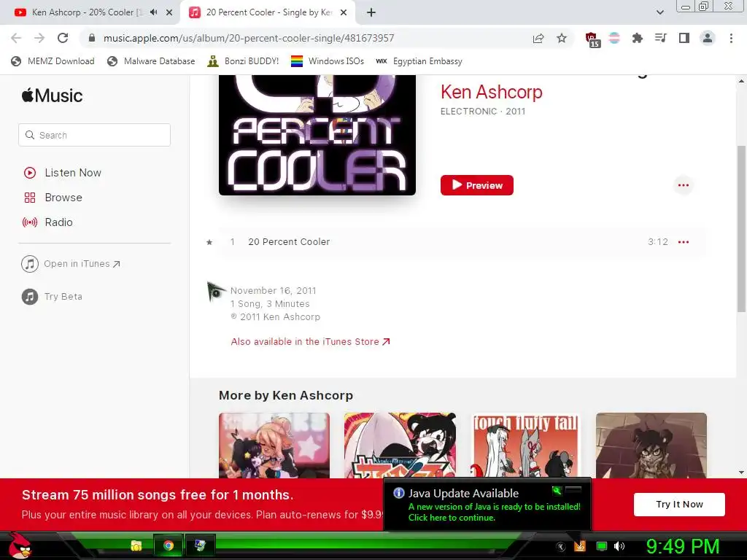Viewport: 747px width, 560px height.
Task: Select Try Beta in sidebar
Action: coord(52,296)
